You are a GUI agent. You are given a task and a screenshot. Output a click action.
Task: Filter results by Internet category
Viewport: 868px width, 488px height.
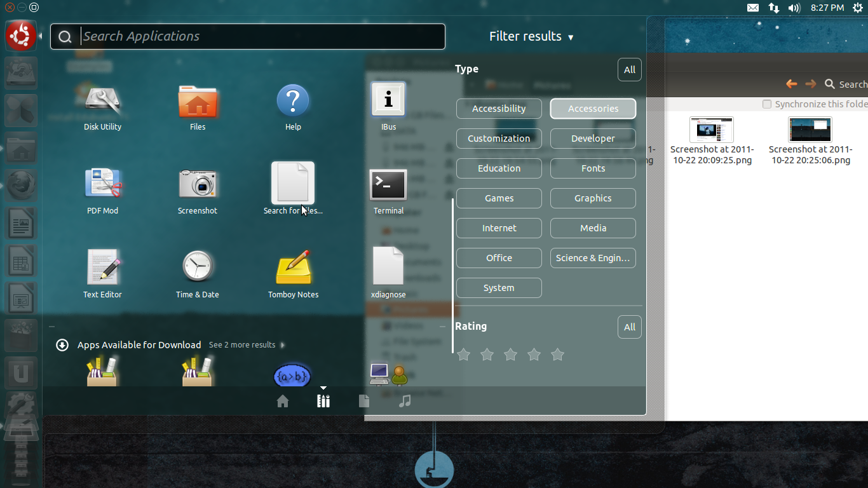click(x=499, y=228)
